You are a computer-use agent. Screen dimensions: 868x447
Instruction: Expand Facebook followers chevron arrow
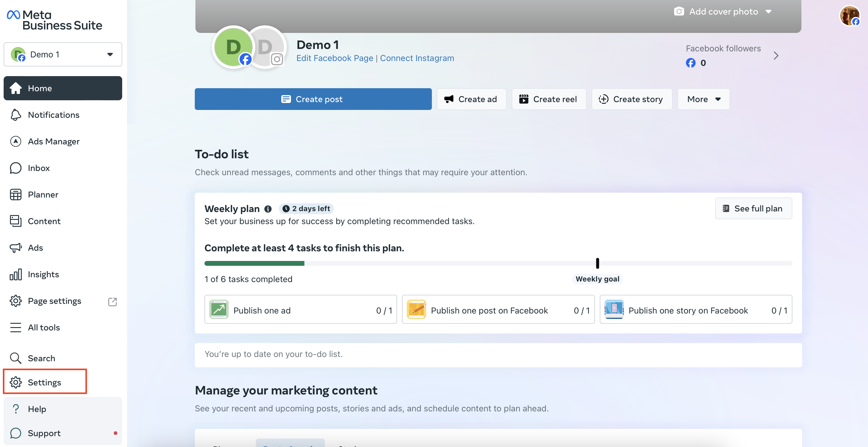[x=776, y=56]
